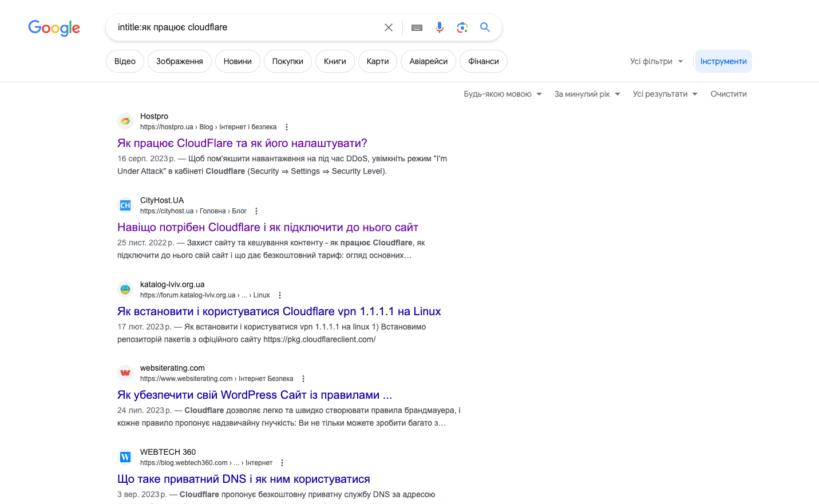Click the WEBTECH 360 favicon
Screen dimensions: 819x504
click(x=125, y=457)
